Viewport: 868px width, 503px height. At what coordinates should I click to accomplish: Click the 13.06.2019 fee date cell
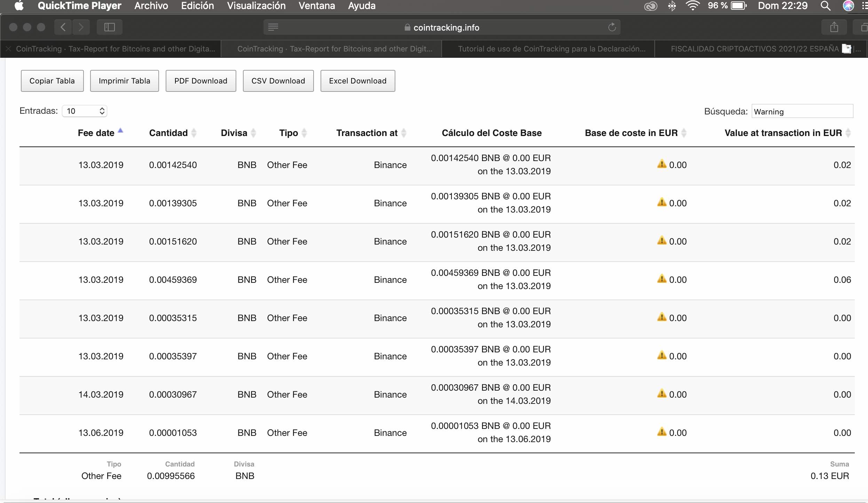[101, 433]
